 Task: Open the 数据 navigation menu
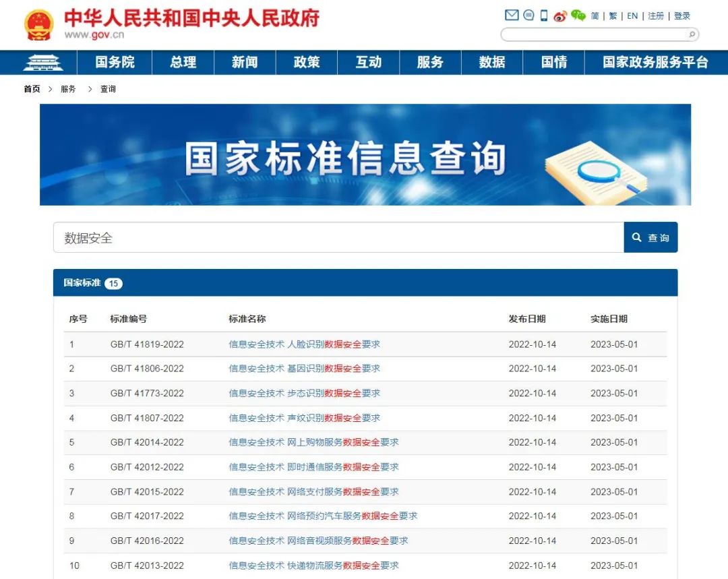(x=491, y=62)
